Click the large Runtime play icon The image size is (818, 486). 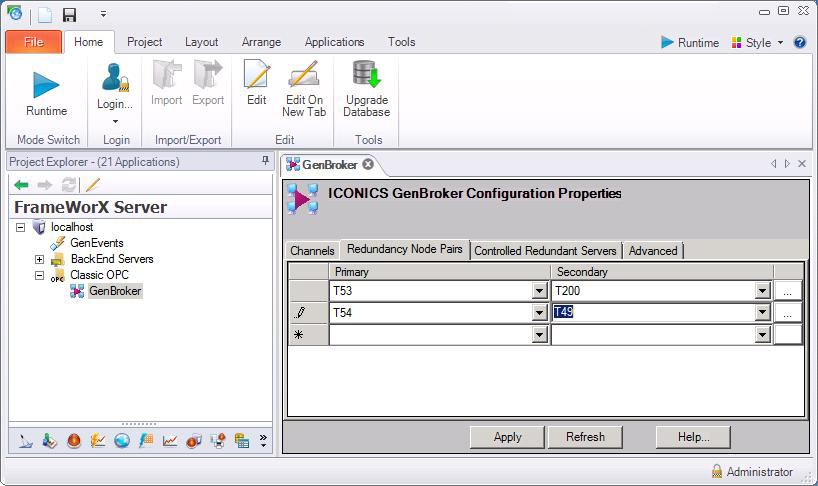[46, 84]
